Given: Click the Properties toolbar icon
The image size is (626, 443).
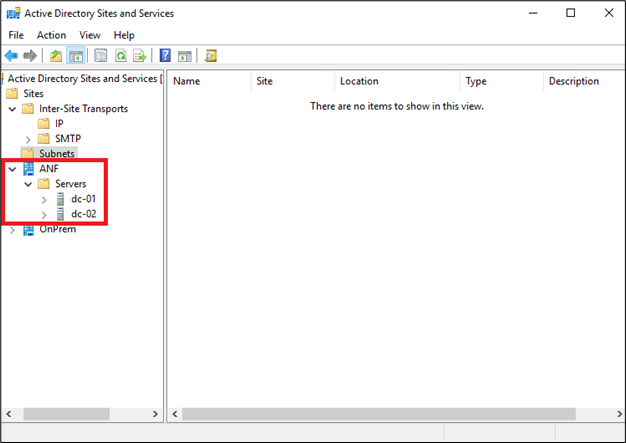Looking at the screenshot, I should point(100,55).
